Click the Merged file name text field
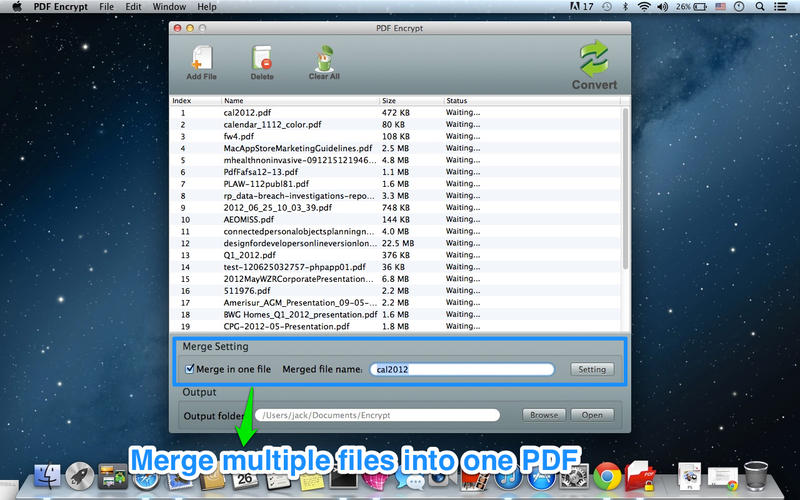The height and width of the screenshot is (500, 800). (462, 369)
